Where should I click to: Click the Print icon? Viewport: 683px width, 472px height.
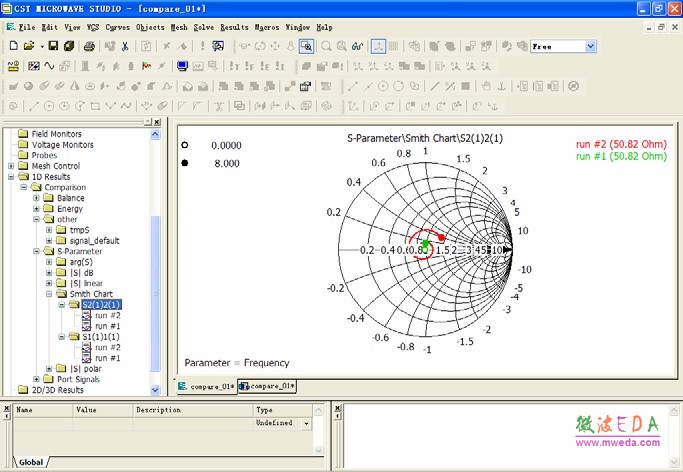pos(89,46)
